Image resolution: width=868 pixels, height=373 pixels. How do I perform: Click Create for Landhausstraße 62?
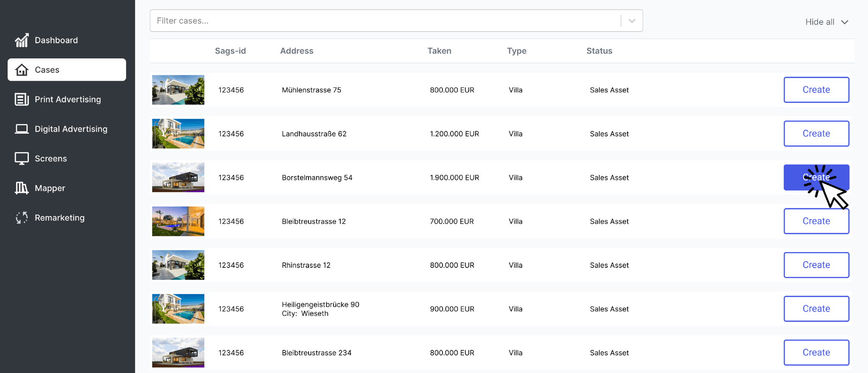(816, 133)
